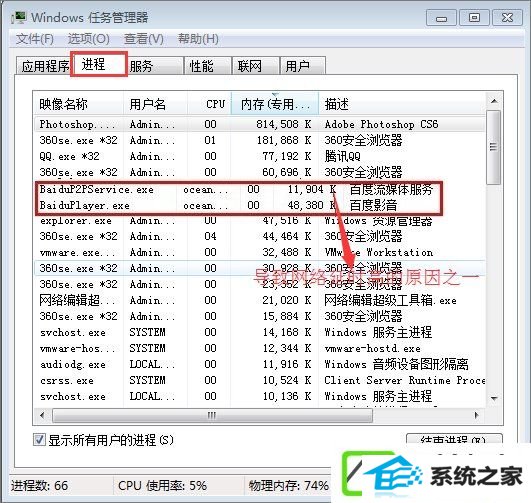Sort by CPU column header
This screenshot has width=531, height=503.
point(209,104)
